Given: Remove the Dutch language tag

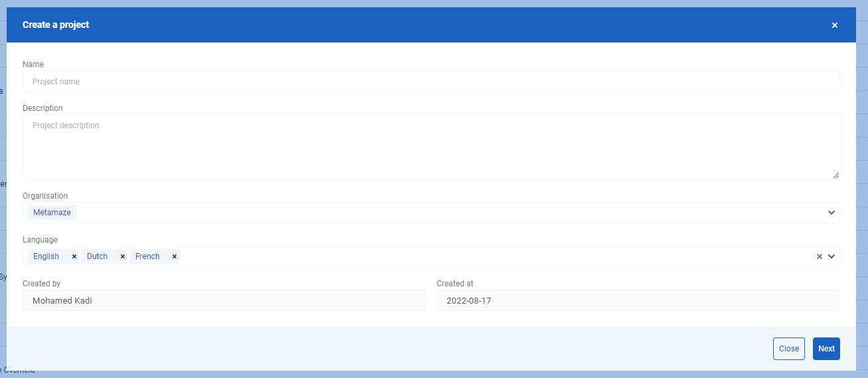Looking at the screenshot, I should (x=123, y=256).
